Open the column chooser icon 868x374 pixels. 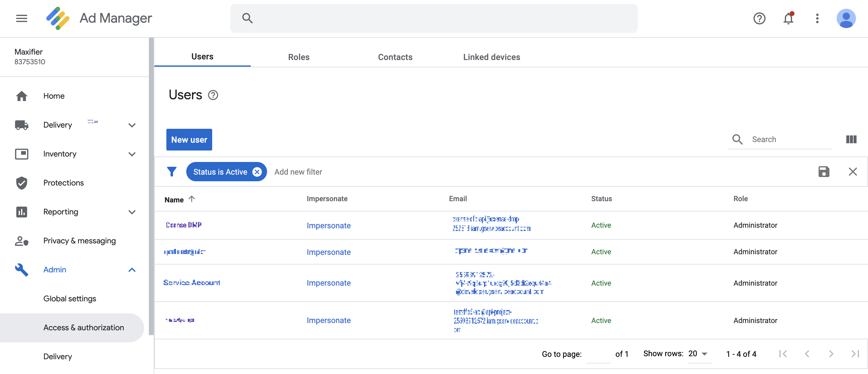[x=851, y=139]
